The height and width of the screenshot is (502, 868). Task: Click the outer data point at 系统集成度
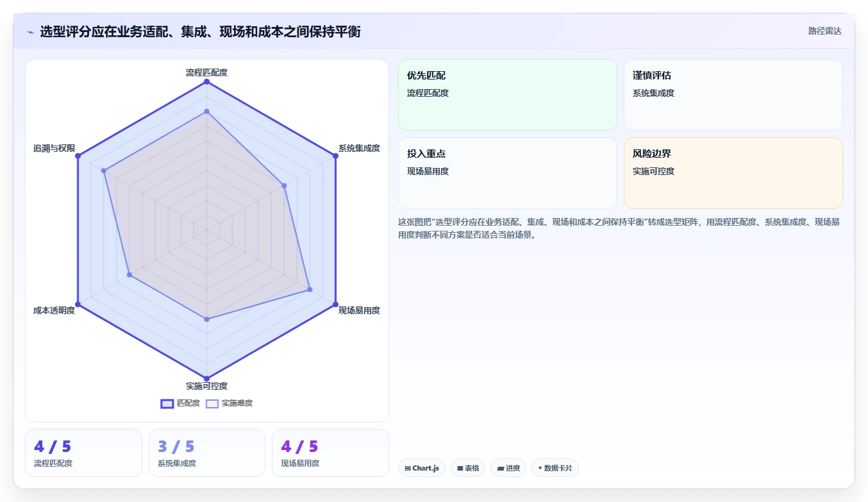coord(335,156)
